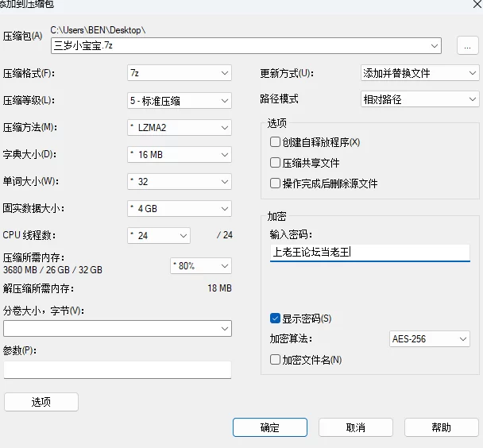Viewport: 483px width, 448px height.
Task: Click the 选项 button
Action: click(x=41, y=402)
